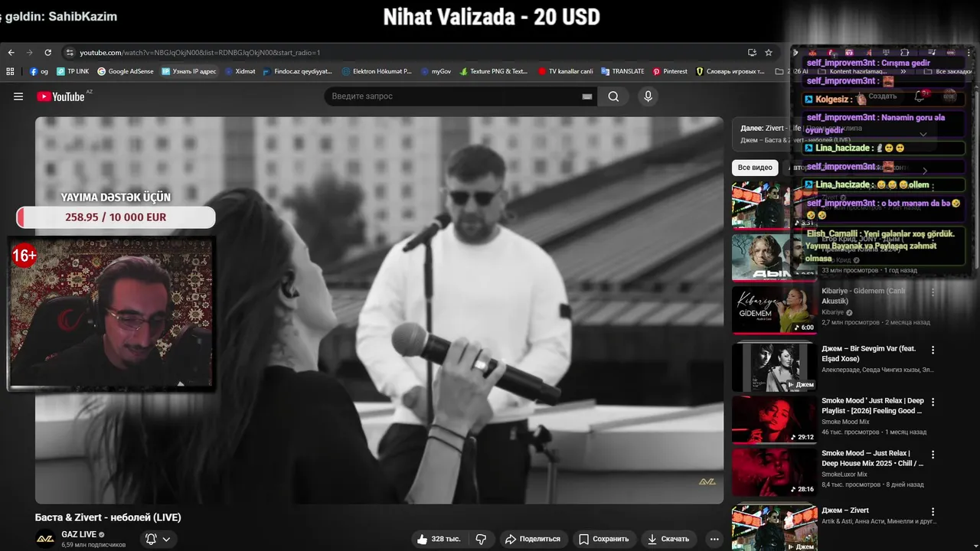
Task: Open Kibariye - Gidemem (Canlı Akustik) title
Action: coord(863,296)
